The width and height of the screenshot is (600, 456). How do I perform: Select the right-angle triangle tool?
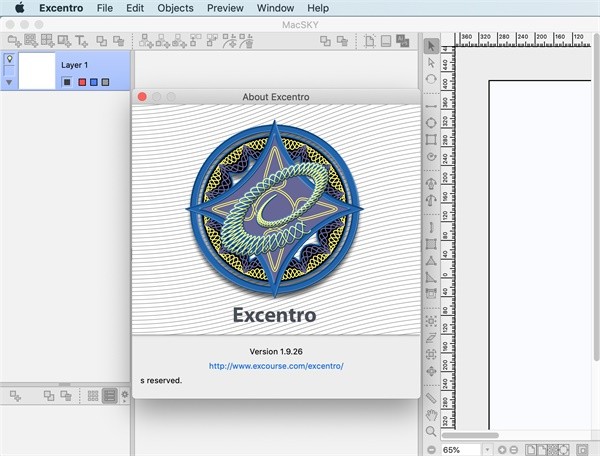coord(431,277)
